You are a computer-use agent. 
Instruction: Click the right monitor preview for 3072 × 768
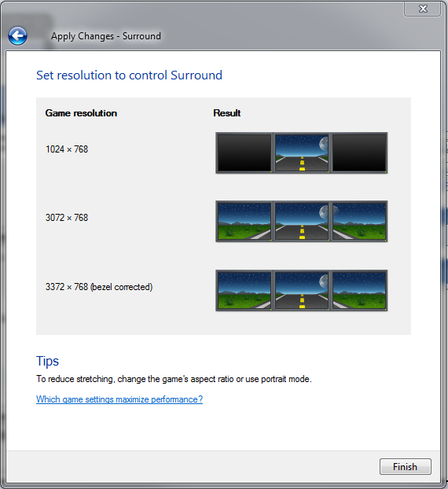coord(359,222)
